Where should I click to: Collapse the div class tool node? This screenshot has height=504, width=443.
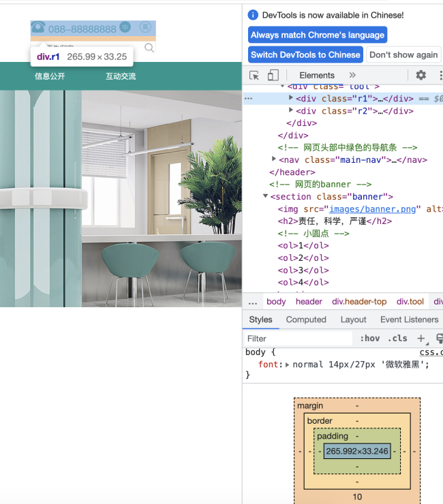pos(282,86)
